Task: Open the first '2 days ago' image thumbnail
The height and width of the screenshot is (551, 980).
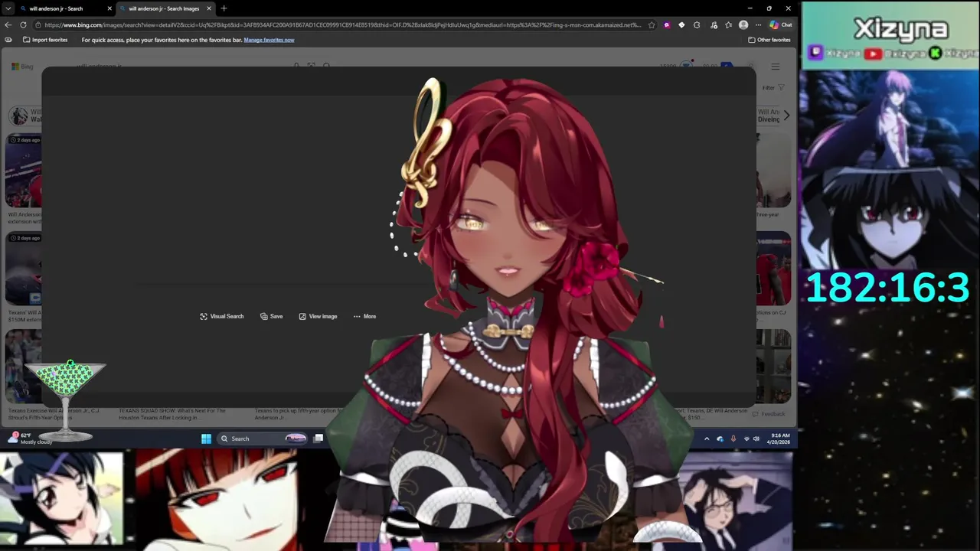Action: click(x=23, y=171)
